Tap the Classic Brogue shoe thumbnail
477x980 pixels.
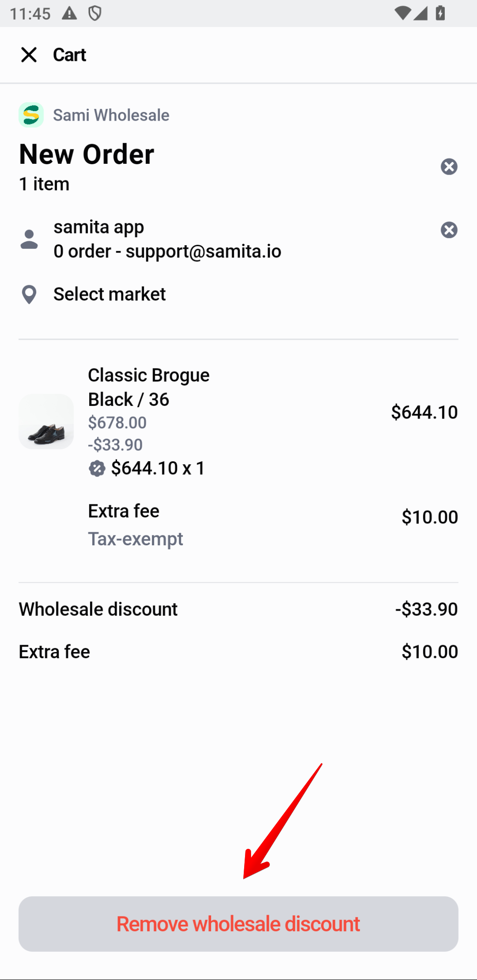tap(46, 422)
